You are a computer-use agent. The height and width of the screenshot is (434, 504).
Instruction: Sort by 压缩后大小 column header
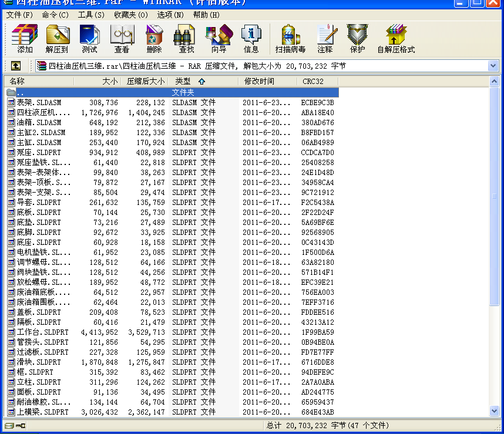pyautogui.click(x=145, y=81)
